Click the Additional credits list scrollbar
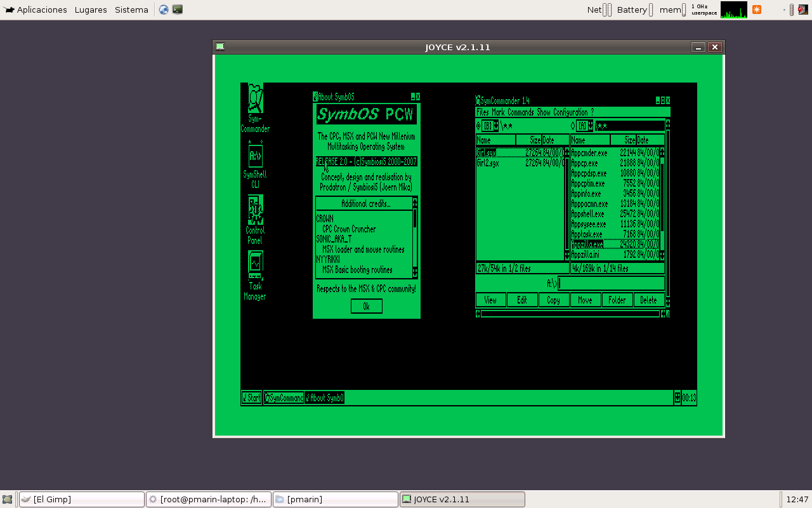 click(x=415, y=237)
